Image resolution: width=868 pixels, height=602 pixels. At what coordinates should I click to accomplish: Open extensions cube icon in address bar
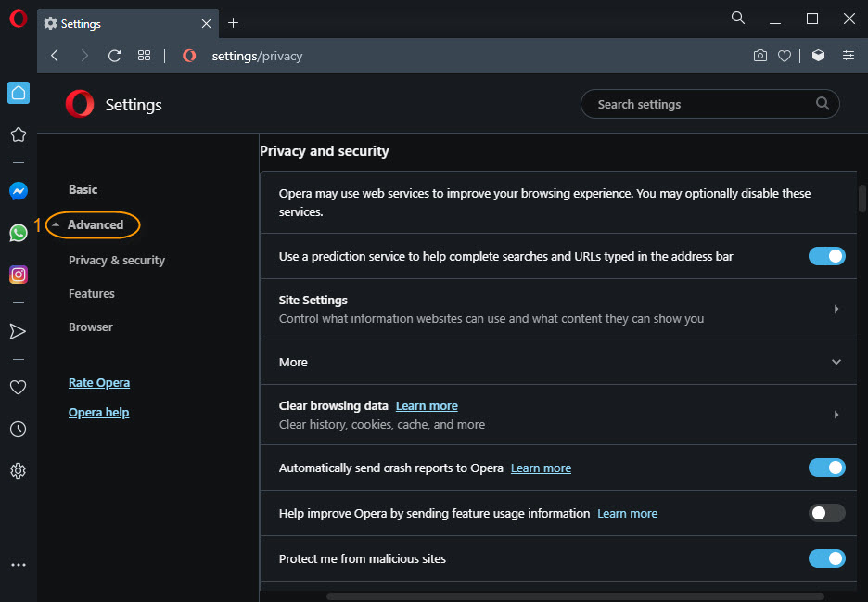pyautogui.click(x=818, y=56)
